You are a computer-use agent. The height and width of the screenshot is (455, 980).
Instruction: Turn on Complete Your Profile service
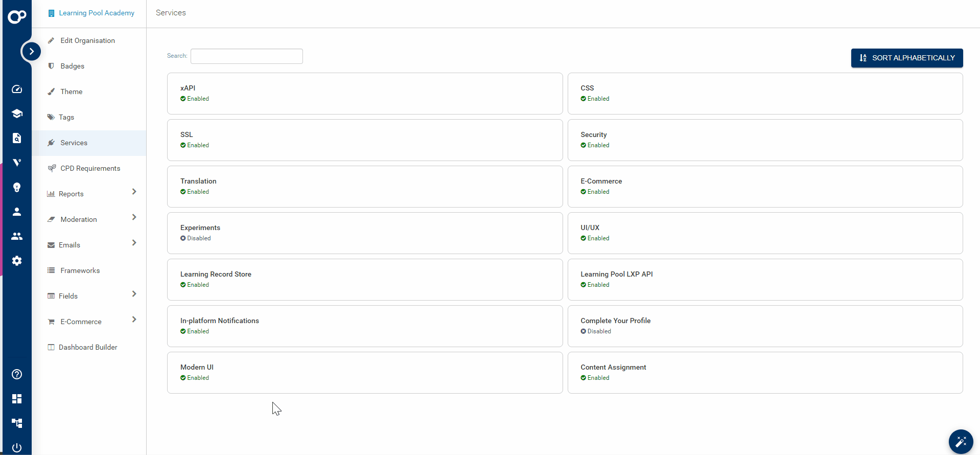(764, 326)
